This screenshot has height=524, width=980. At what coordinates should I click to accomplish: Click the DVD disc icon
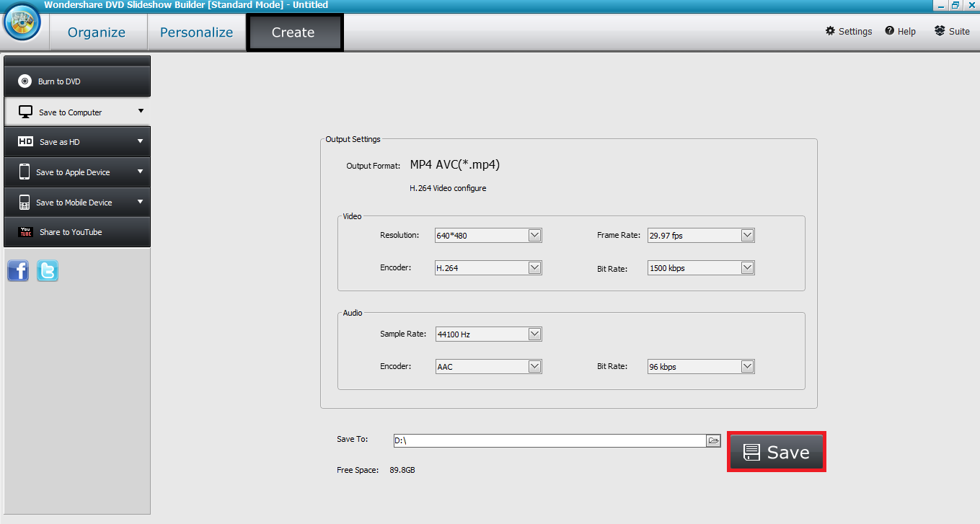tap(25, 81)
